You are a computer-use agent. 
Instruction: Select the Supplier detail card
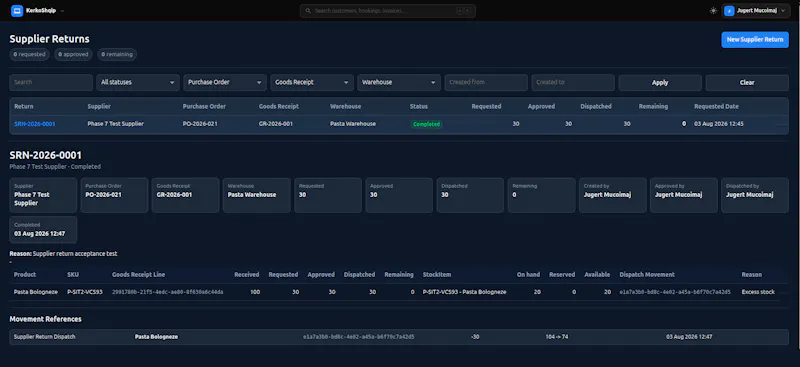click(43, 195)
